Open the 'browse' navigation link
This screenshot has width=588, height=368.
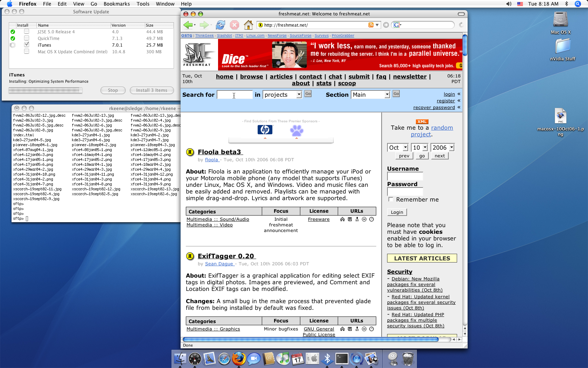coord(251,76)
